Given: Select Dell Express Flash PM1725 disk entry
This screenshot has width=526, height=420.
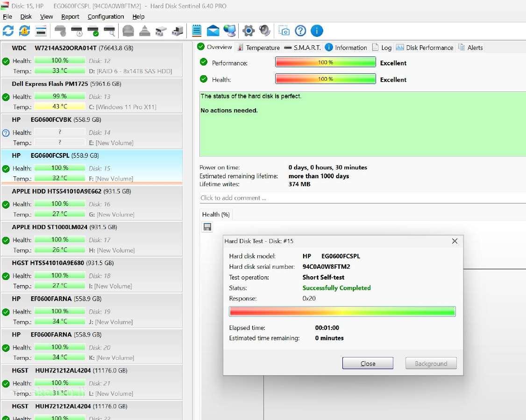Looking at the screenshot, I should tap(92, 95).
